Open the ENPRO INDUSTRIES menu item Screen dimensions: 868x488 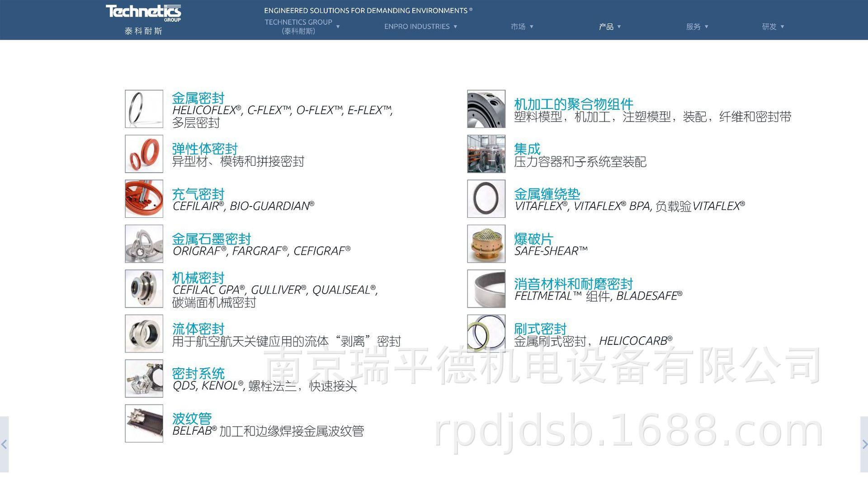417,27
